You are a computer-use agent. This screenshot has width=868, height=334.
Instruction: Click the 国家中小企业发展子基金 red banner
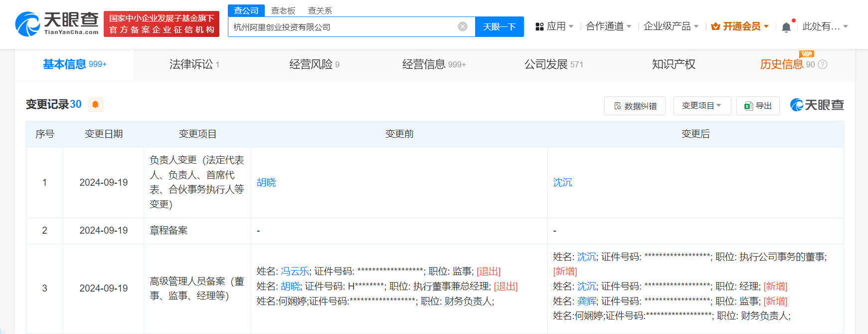tap(162, 24)
